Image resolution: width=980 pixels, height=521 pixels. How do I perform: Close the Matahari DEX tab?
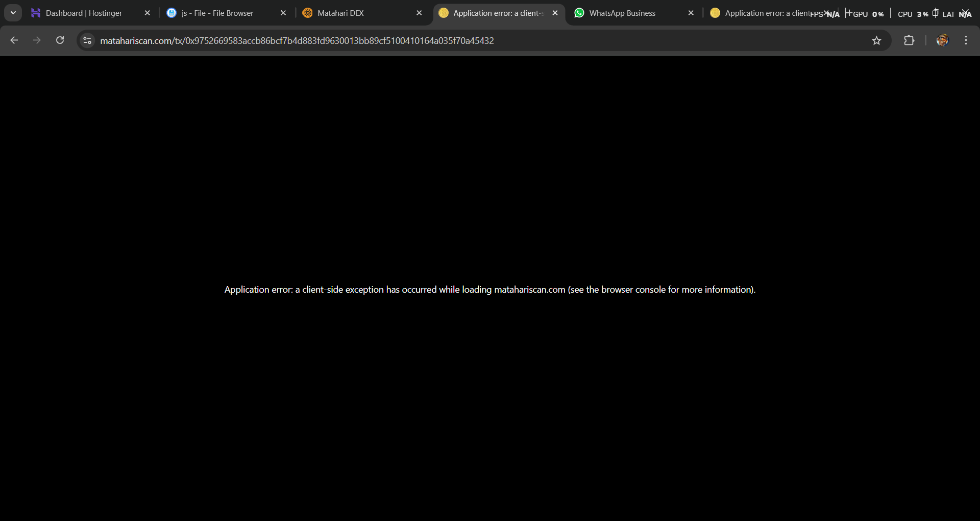pos(419,13)
